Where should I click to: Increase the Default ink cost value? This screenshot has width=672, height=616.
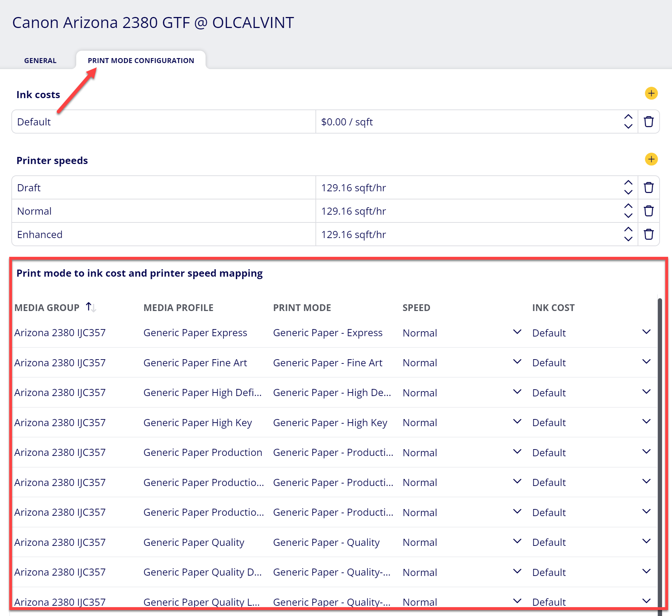click(x=628, y=117)
